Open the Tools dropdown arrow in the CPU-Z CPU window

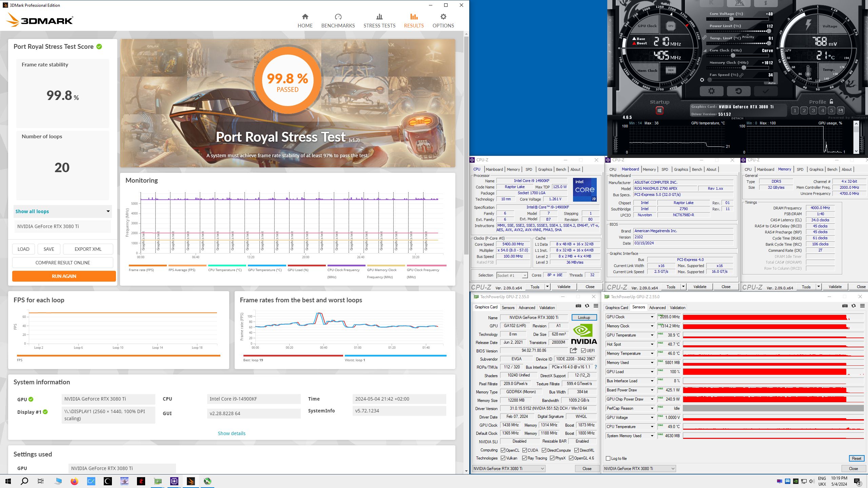point(547,287)
